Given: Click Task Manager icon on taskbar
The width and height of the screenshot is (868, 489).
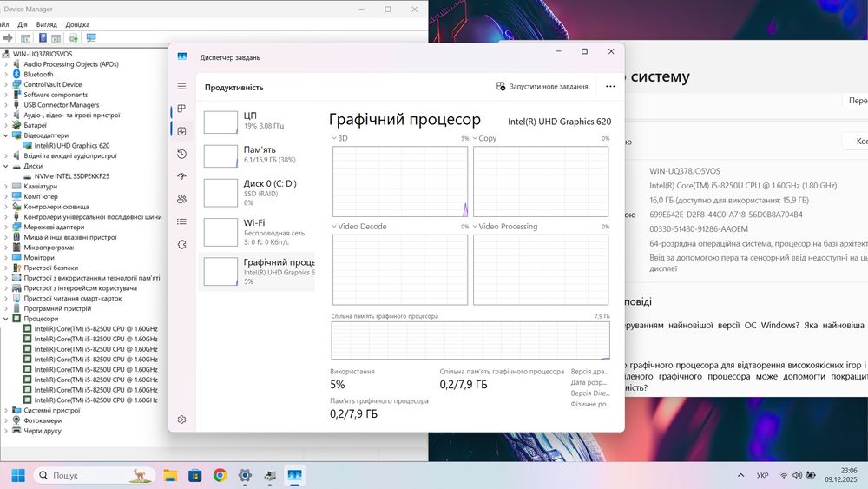Looking at the screenshot, I should coord(294,475).
